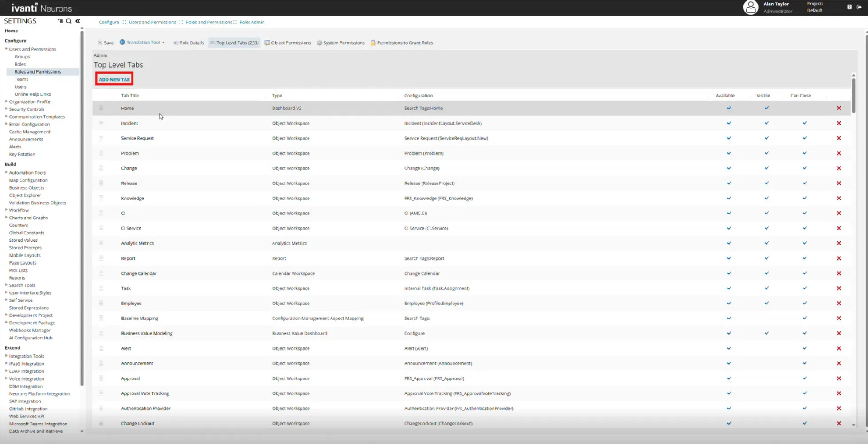Select the Business Objects item in settings
The width and height of the screenshot is (868, 444).
tap(27, 187)
